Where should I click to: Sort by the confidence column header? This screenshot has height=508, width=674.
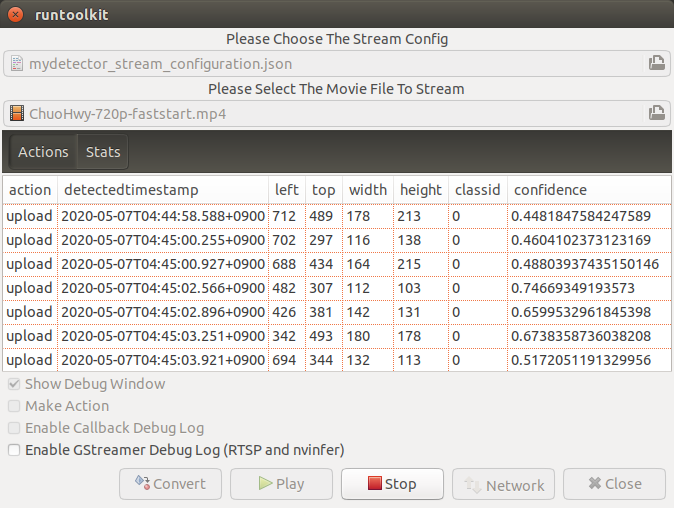click(x=589, y=190)
